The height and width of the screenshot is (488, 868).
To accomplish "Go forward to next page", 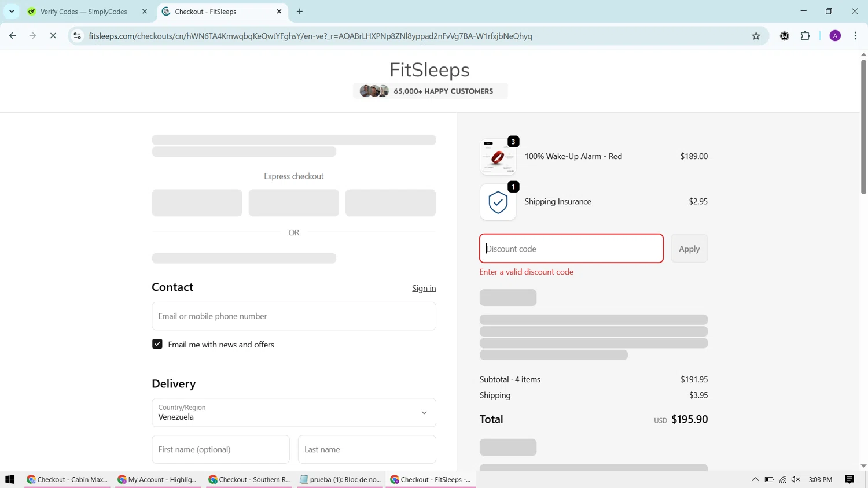I will pyautogui.click(x=32, y=36).
